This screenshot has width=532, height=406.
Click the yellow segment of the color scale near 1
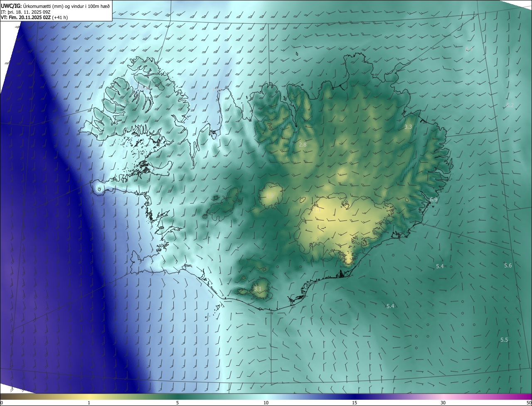click(x=89, y=396)
